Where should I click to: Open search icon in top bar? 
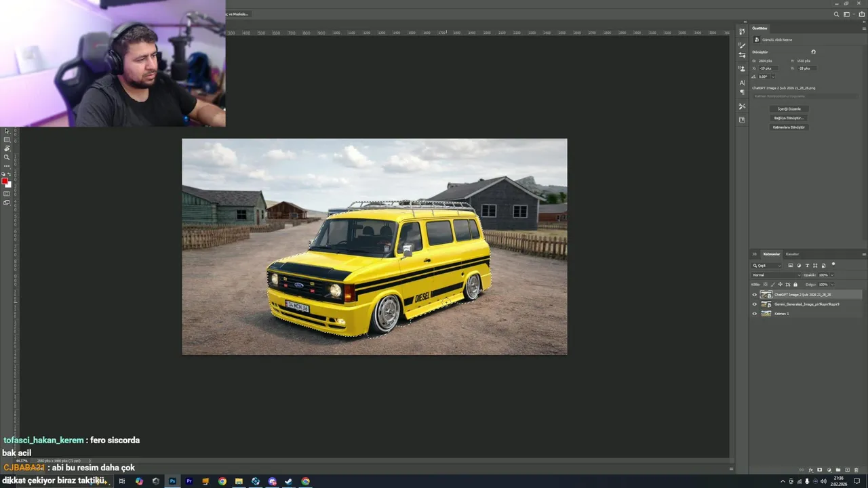pos(836,14)
